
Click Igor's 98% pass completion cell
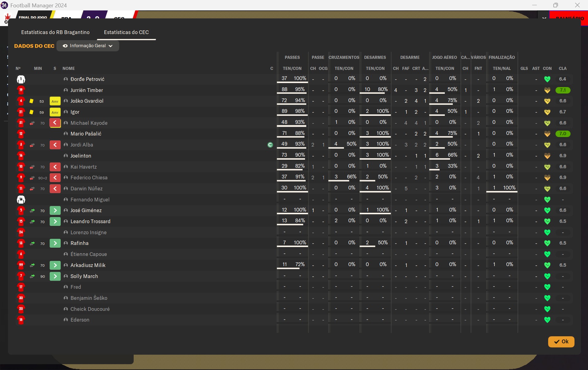[300, 111]
